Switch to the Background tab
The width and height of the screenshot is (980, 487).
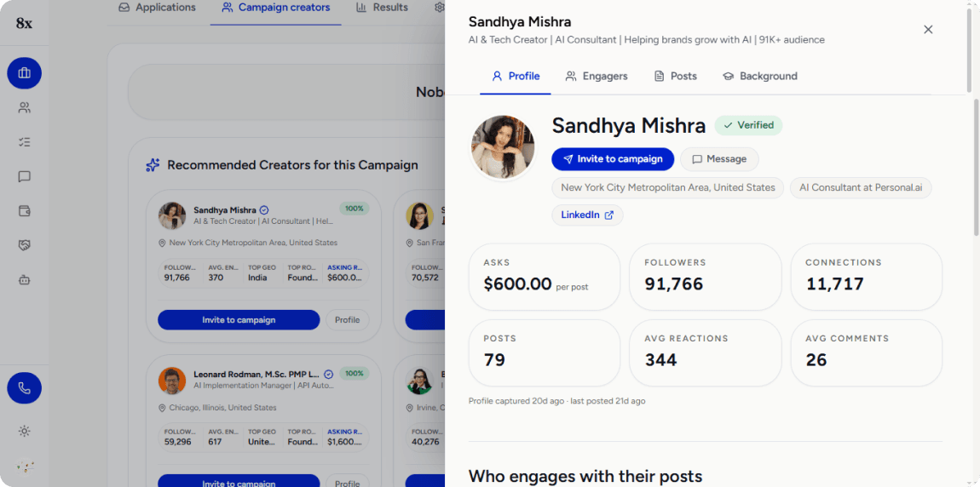click(759, 76)
